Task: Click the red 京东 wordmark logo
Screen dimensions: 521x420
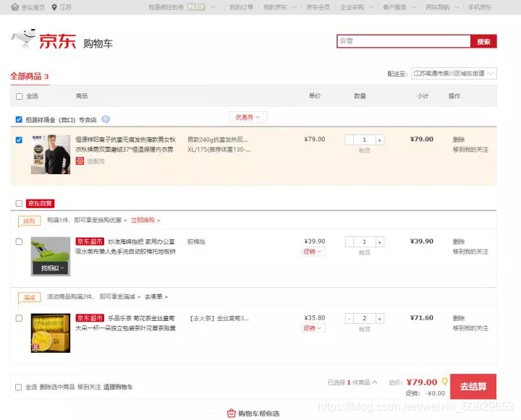Action: [x=57, y=41]
